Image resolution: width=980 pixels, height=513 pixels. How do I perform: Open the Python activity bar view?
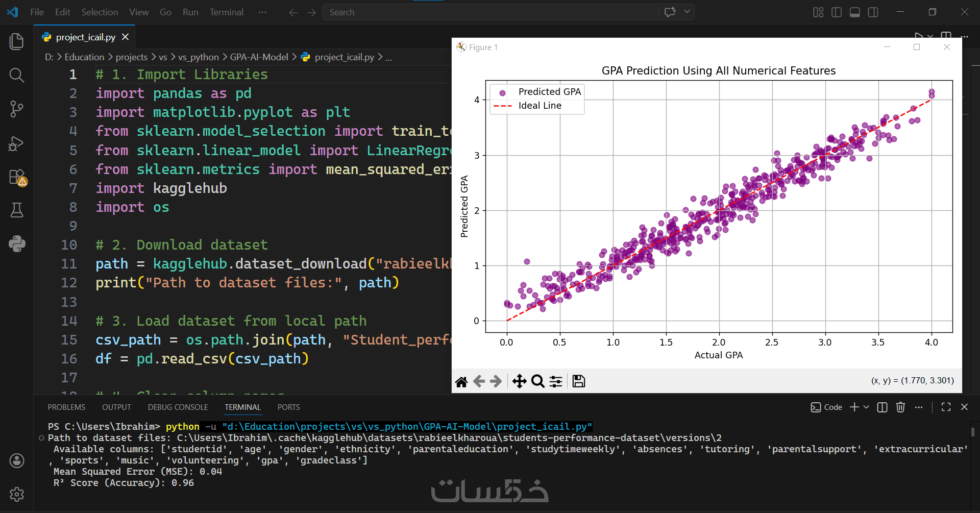click(17, 243)
